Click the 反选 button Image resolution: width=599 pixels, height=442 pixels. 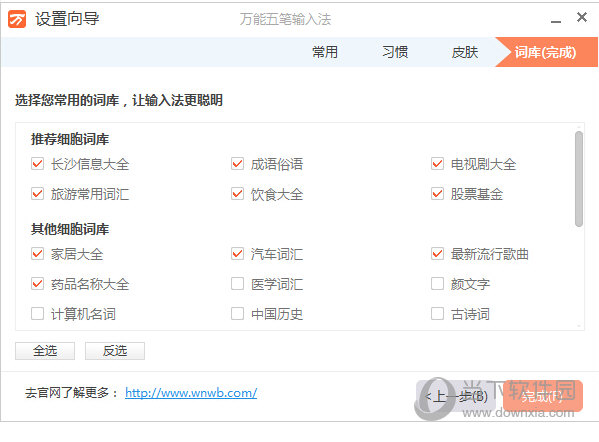tap(115, 351)
